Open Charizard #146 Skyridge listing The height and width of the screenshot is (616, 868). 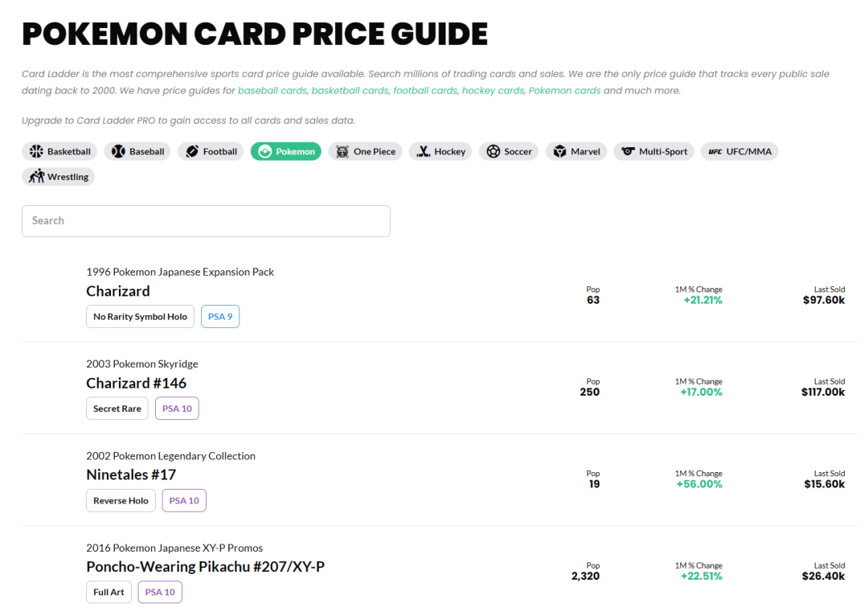[136, 383]
